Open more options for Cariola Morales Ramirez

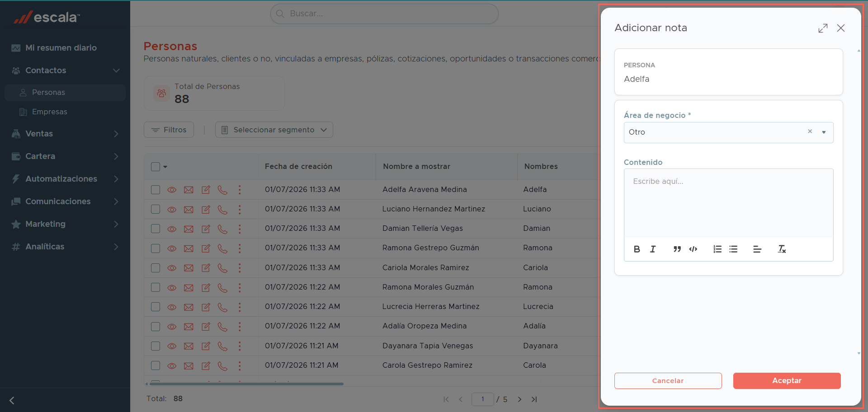pyautogui.click(x=240, y=268)
